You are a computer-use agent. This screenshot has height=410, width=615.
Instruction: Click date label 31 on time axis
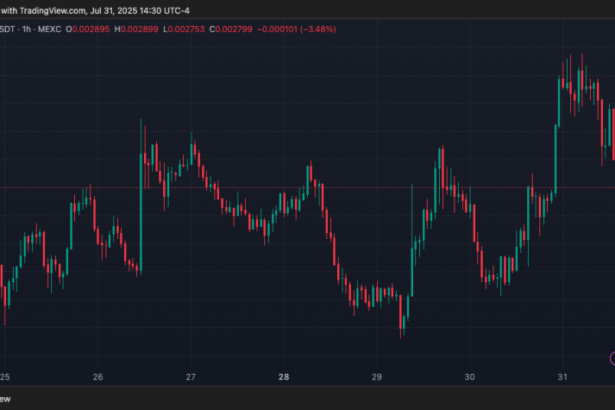(563, 377)
